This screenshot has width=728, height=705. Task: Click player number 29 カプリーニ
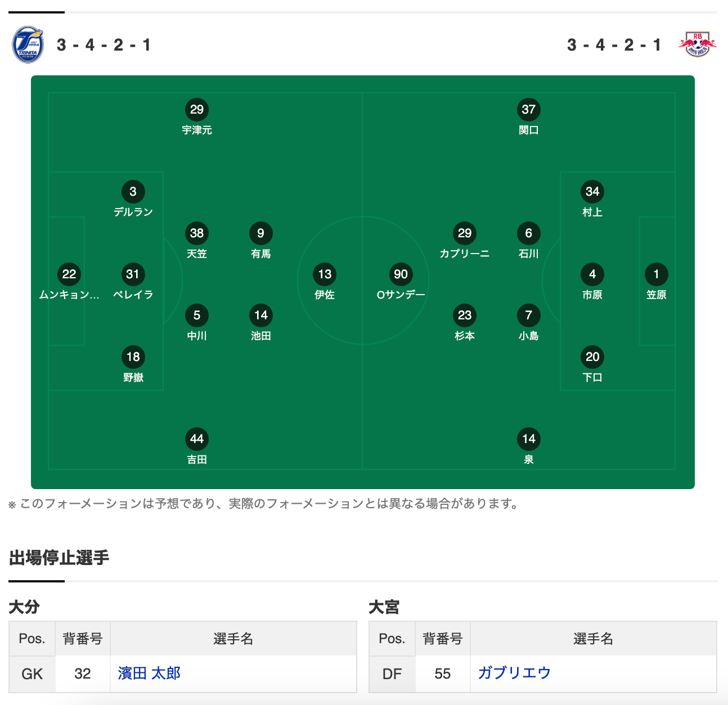pyautogui.click(x=465, y=241)
